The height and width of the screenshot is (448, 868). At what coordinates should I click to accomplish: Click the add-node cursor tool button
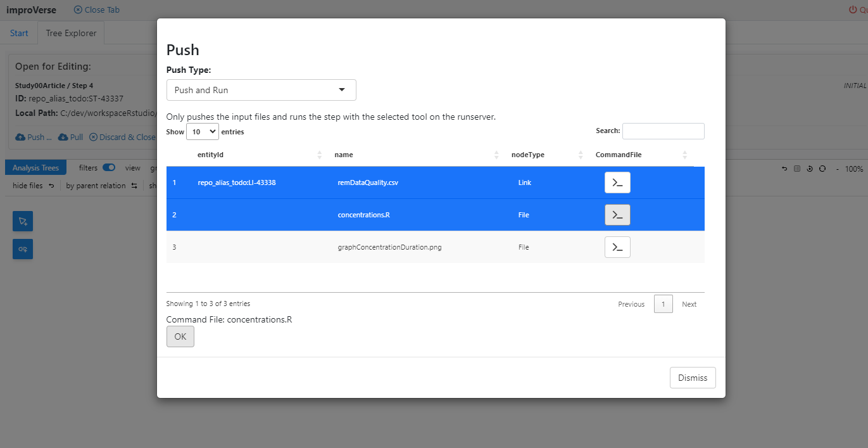click(23, 221)
